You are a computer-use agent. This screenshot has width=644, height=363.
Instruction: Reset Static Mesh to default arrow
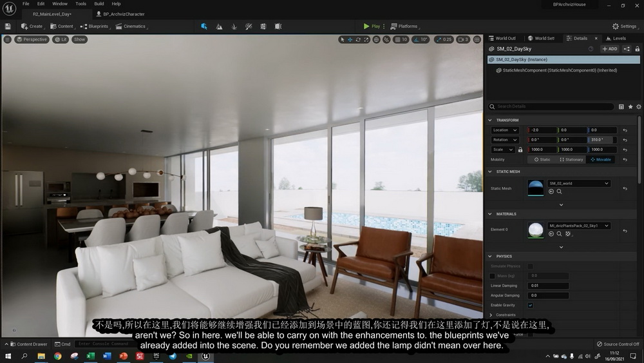coord(625,189)
